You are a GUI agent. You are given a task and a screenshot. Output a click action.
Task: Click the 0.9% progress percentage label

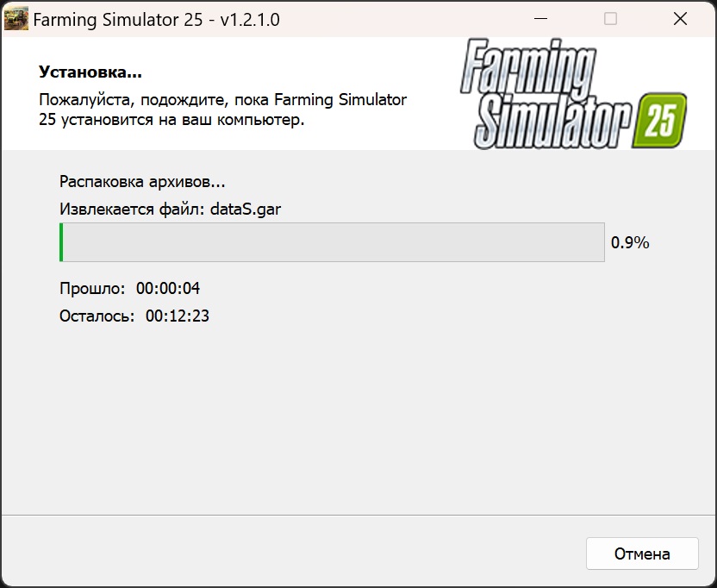630,242
